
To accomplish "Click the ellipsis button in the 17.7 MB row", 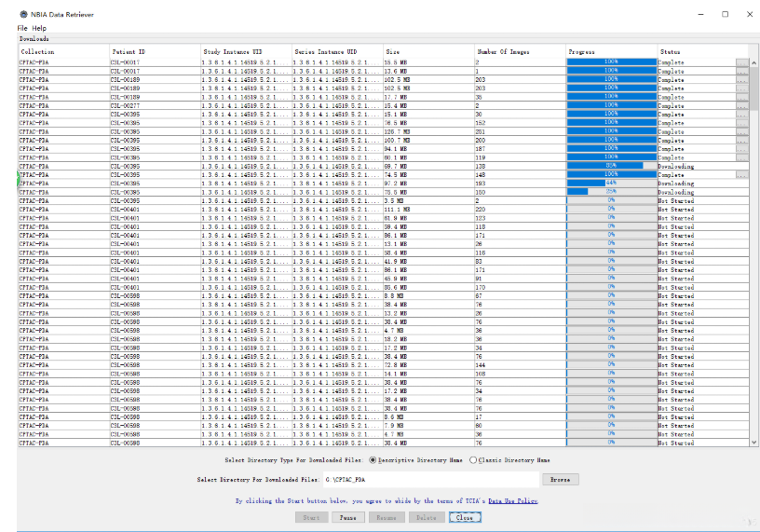I will [742, 97].
